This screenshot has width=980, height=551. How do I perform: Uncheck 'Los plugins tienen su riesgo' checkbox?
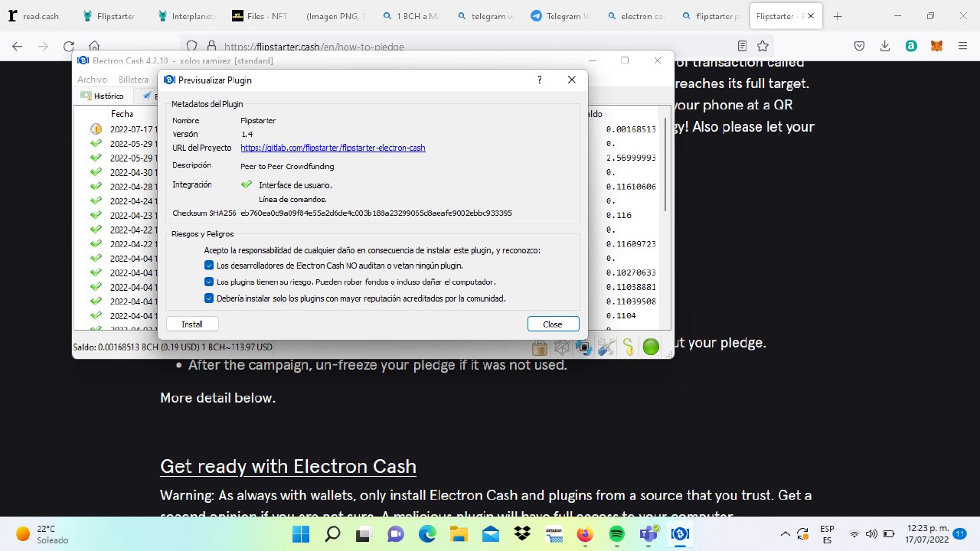tap(209, 282)
